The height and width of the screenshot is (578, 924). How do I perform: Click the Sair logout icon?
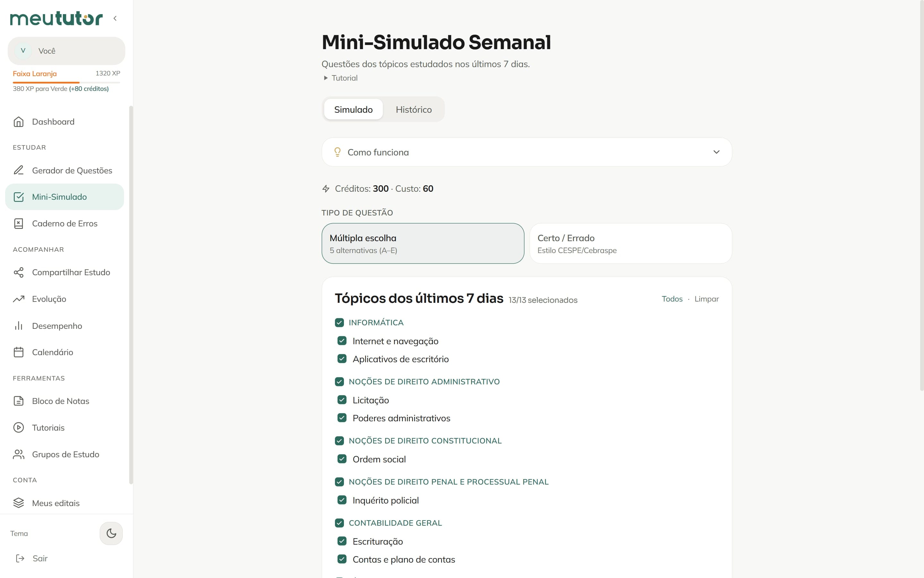pyautogui.click(x=20, y=558)
